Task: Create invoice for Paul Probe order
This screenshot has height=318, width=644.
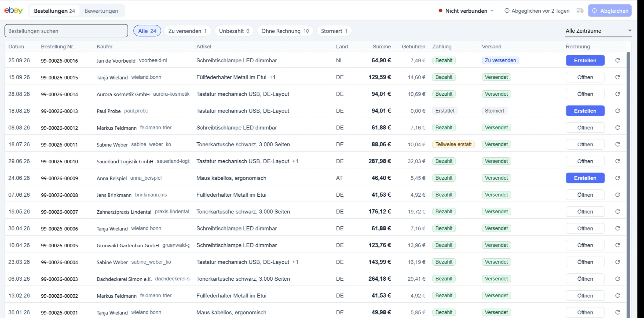Action: click(585, 111)
